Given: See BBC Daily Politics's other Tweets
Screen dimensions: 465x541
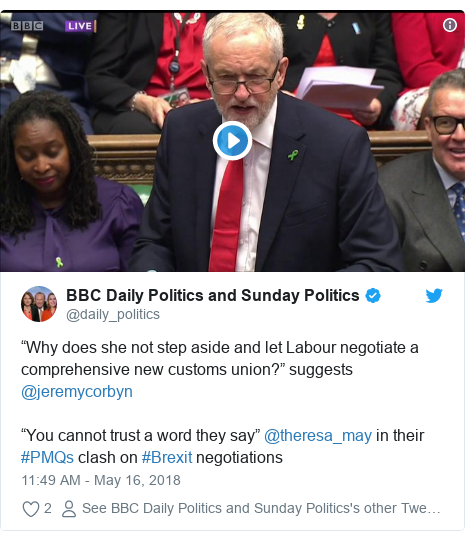Looking at the screenshot, I should tap(261, 509).
